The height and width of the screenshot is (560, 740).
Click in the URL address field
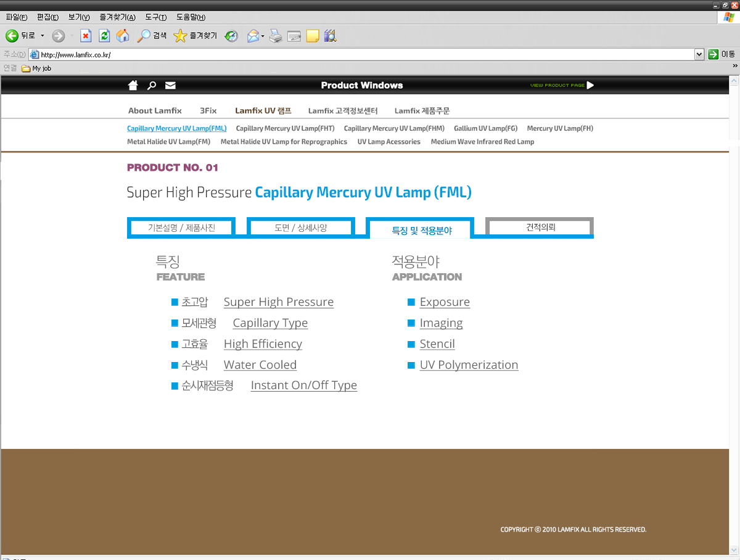pos(364,54)
